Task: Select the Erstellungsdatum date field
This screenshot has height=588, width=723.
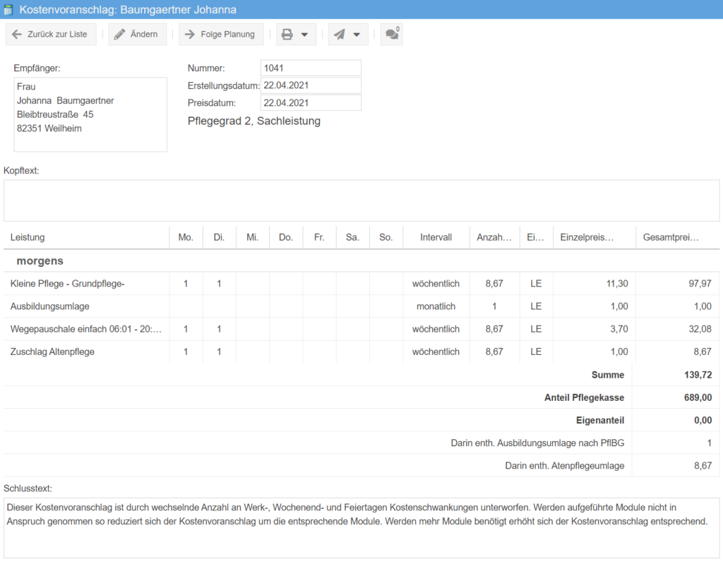Action: click(311, 85)
